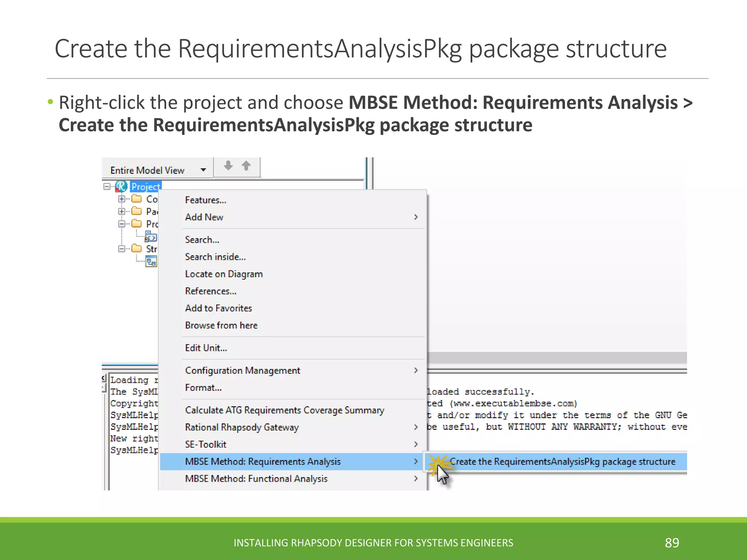The height and width of the screenshot is (560, 747).
Task: Select the Str folder label in tree
Action: click(x=151, y=249)
